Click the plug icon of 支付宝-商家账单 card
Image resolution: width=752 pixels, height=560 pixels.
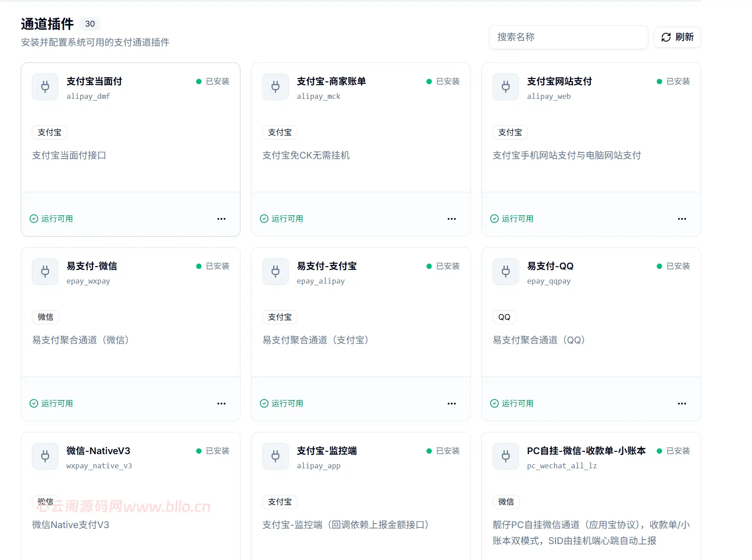(275, 86)
